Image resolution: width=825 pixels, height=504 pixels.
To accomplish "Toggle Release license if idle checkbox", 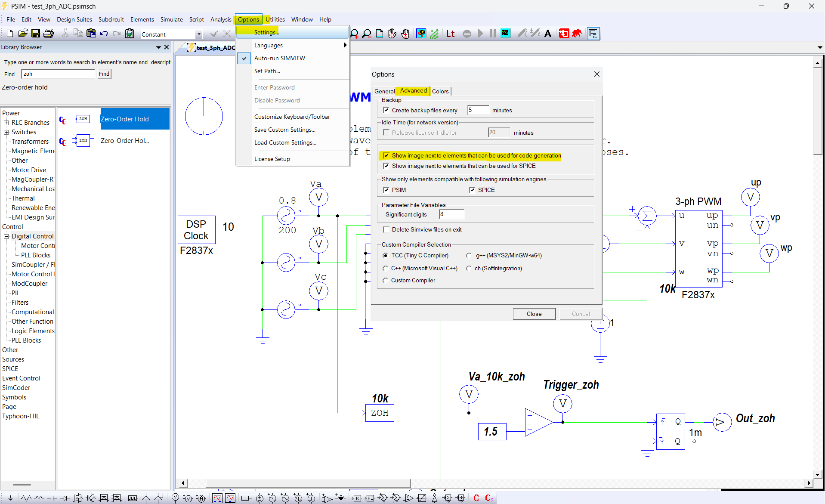I will [386, 133].
